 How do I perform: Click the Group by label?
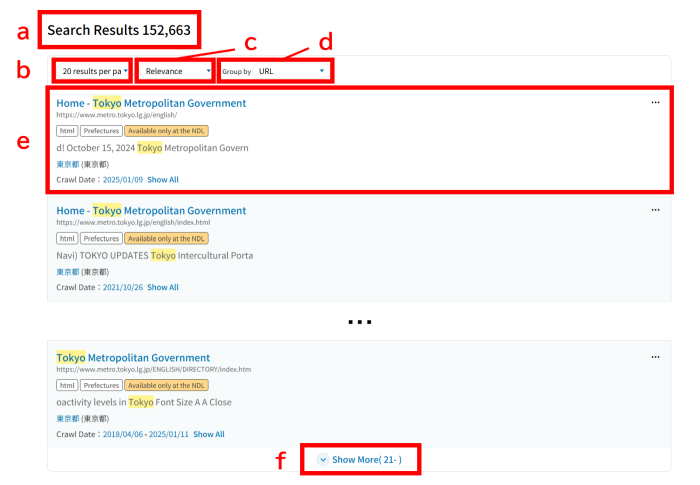[x=236, y=71]
